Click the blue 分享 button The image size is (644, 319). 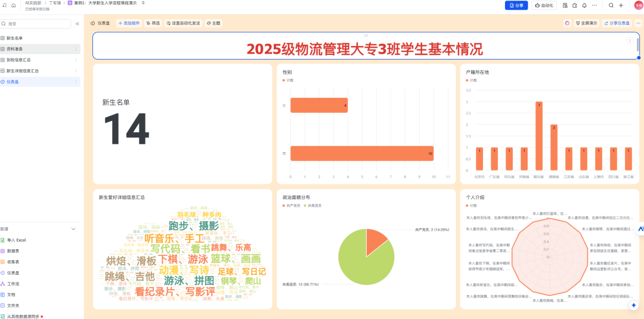[516, 5]
